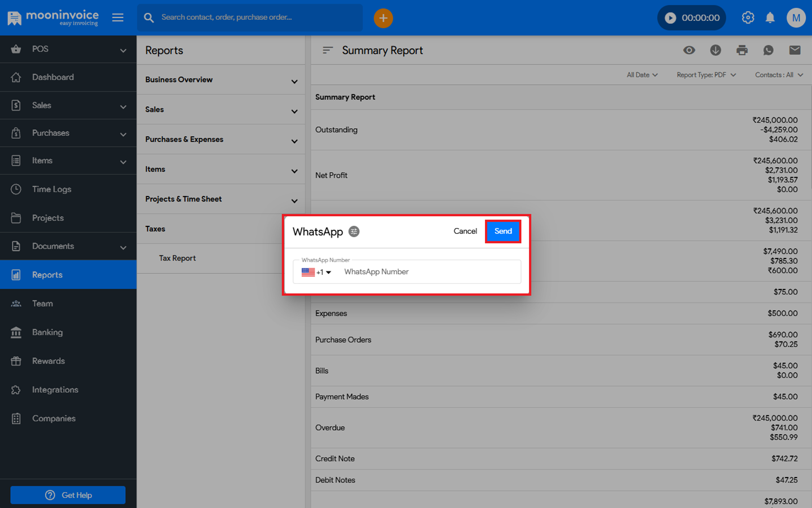The image size is (812, 508).
Task: Click the email report envelope icon
Action: [795, 50]
